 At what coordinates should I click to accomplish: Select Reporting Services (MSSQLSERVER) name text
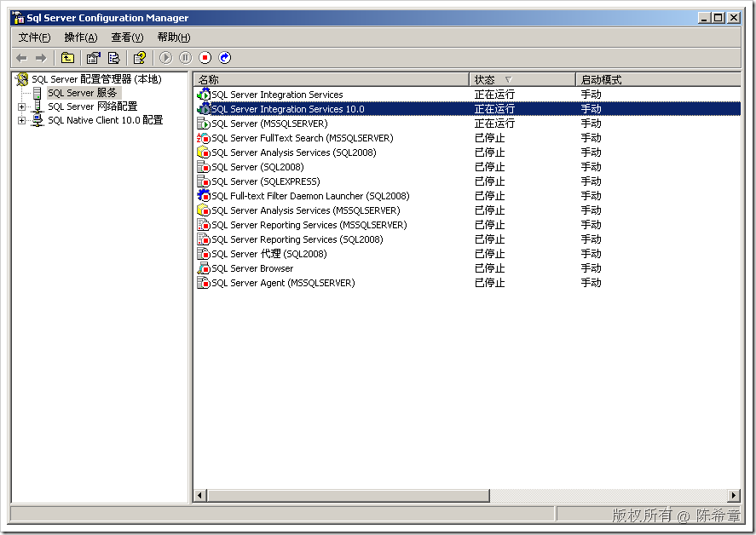coord(309,225)
